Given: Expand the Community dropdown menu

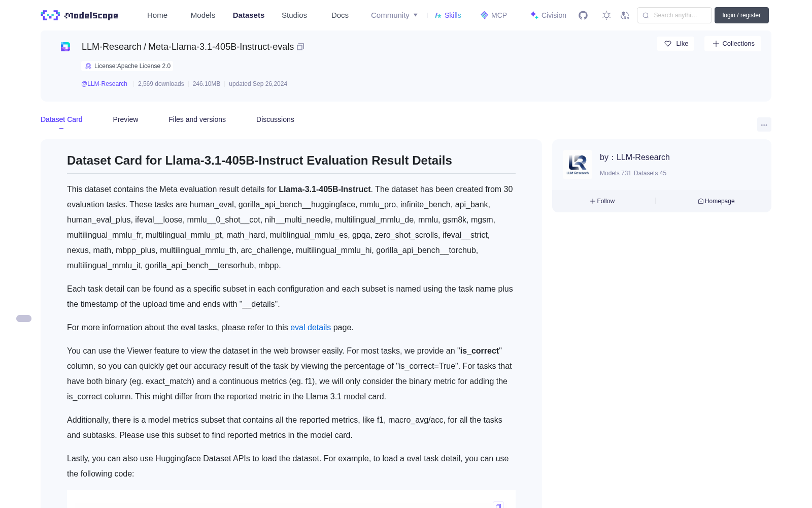Looking at the screenshot, I should [x=394, y=15].
